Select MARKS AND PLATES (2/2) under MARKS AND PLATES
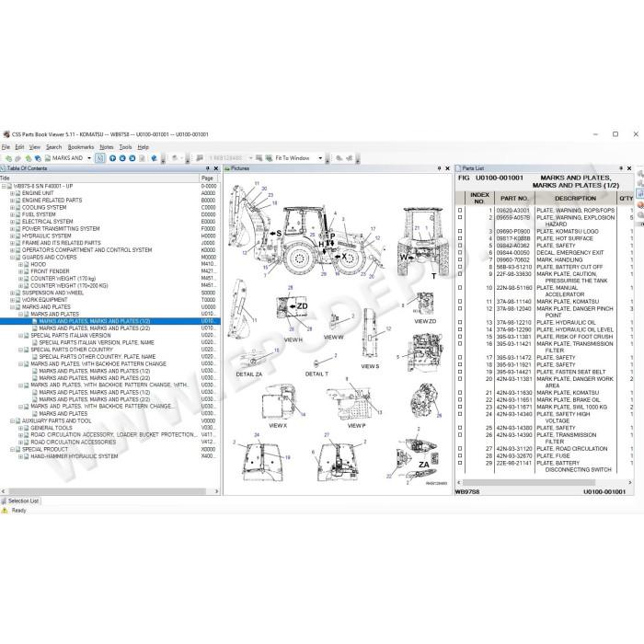The height and width of the screenshot is (644, 644). [x=94, y=328]
